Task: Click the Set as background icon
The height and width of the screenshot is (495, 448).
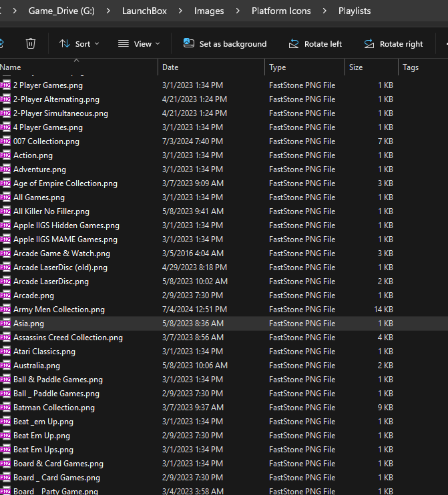Action: click(x=188, y=44)
